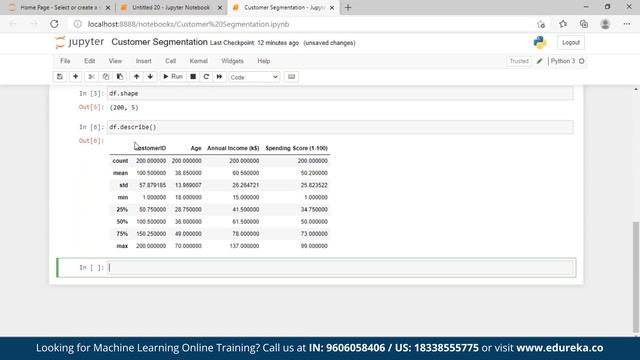Open the Widgets menu
Viewport: 640px width, 360px height.
232,61
